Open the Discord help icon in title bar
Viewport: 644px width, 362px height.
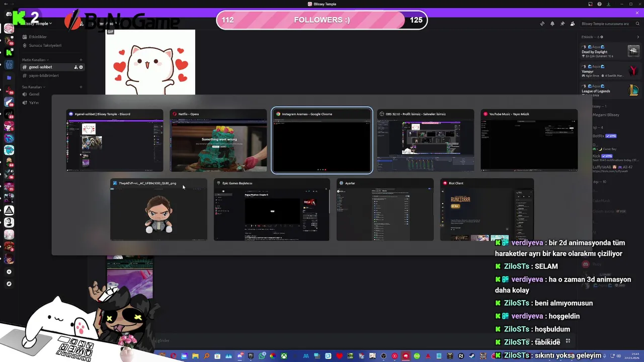point(599,4)
